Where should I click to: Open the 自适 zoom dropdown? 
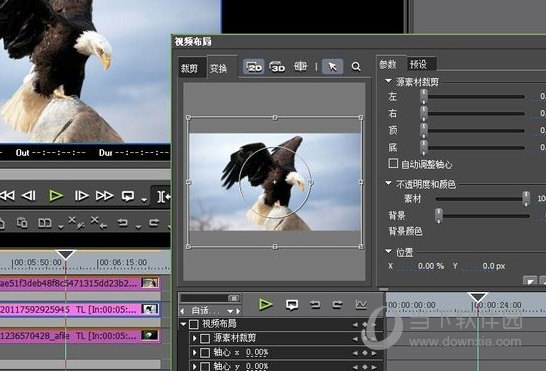point(230,311)
